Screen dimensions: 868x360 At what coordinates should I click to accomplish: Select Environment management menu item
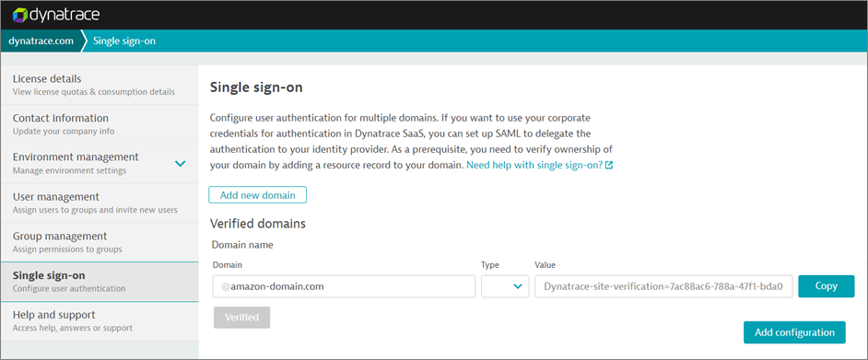click(100, 164)
